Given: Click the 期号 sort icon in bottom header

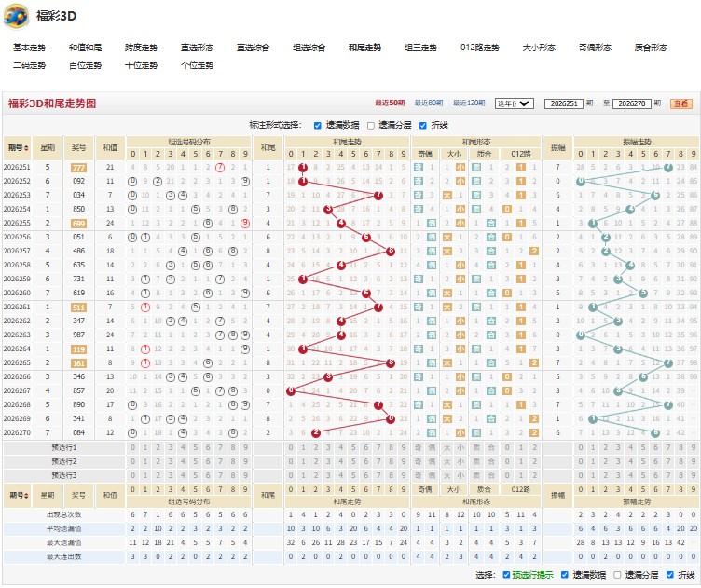Looking at the screenshot, I should coord(28,496).
